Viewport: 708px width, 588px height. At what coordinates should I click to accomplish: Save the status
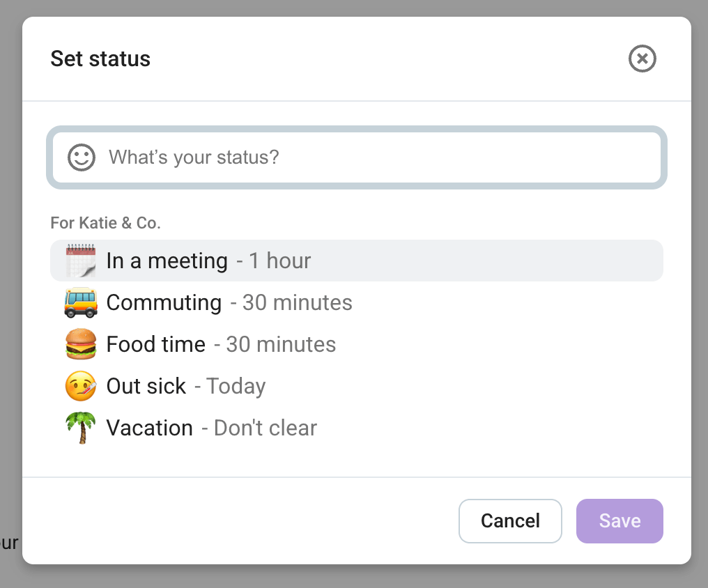[619, 520]
